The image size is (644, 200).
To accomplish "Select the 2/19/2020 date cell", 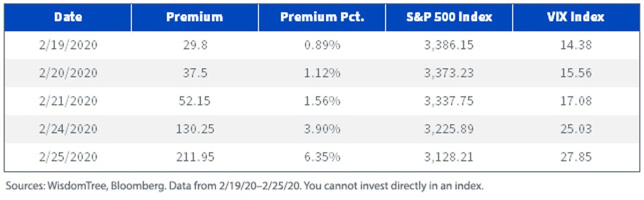I will click(68, 46).
